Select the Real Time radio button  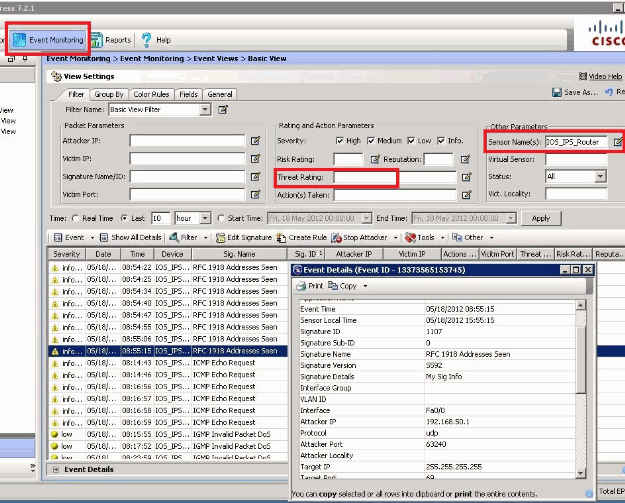(75, 218)
